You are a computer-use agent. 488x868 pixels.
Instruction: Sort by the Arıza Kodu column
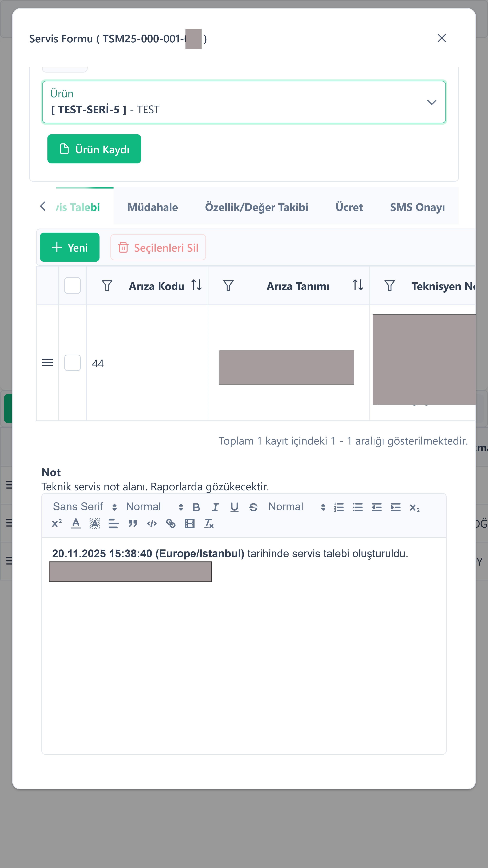click(197, 285)
